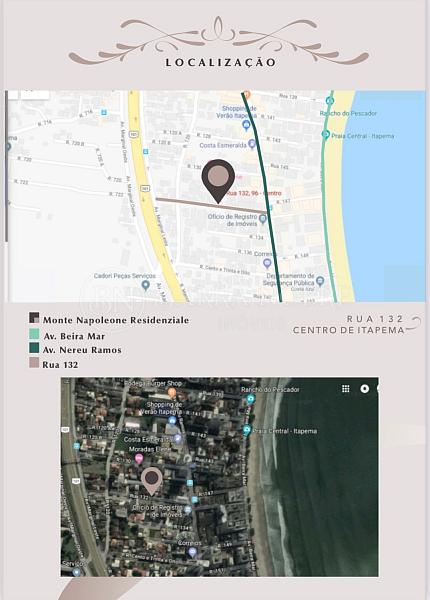Click the Cadori Peças Serviços pin
Viewport: 430px width, 600px height.
(145, 285)
